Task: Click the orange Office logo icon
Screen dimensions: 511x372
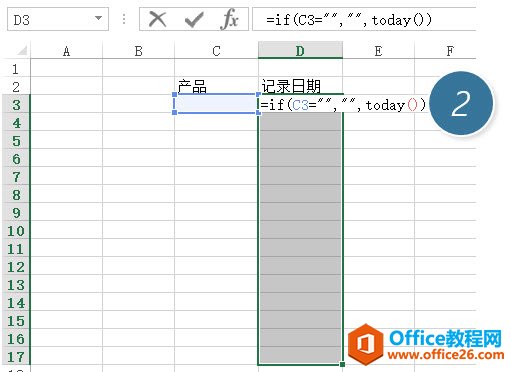Action: coord(366,344)
